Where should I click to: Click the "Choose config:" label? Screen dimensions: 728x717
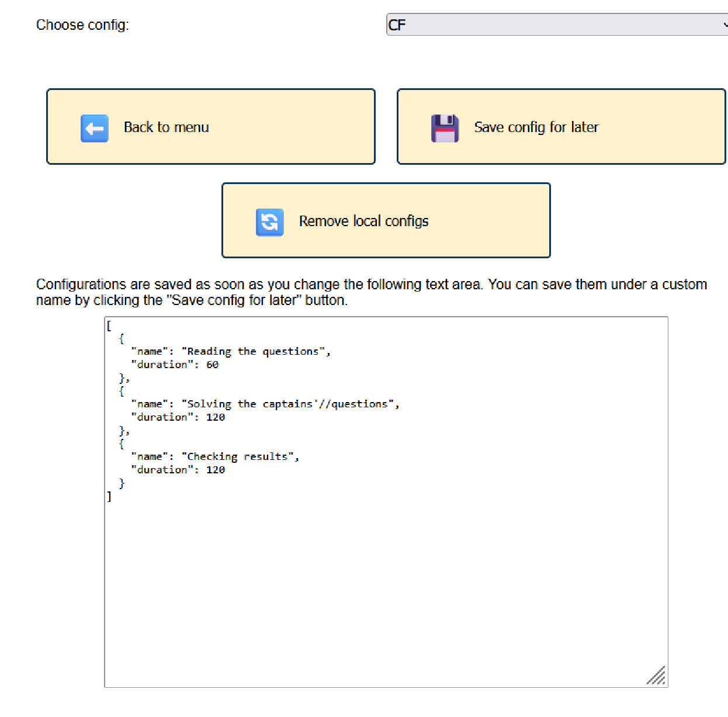[x=82, y=25]
